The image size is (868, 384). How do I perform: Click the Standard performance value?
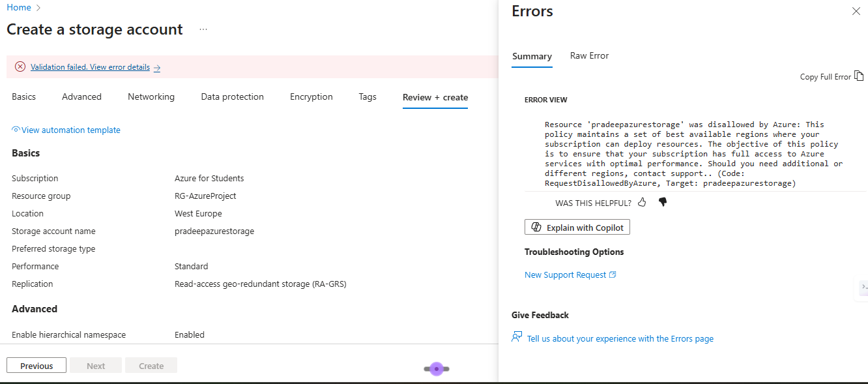pos(191,266)
